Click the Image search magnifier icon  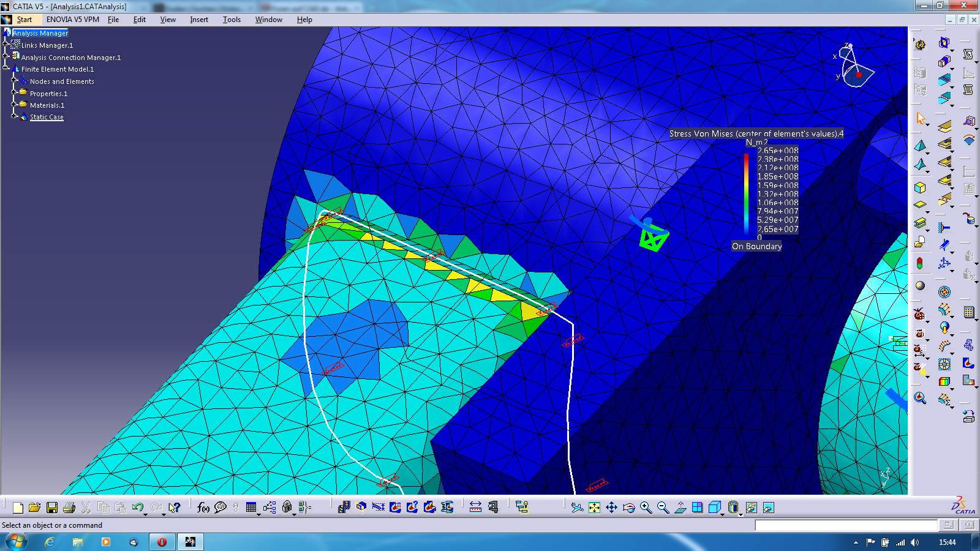coord(920,398)
